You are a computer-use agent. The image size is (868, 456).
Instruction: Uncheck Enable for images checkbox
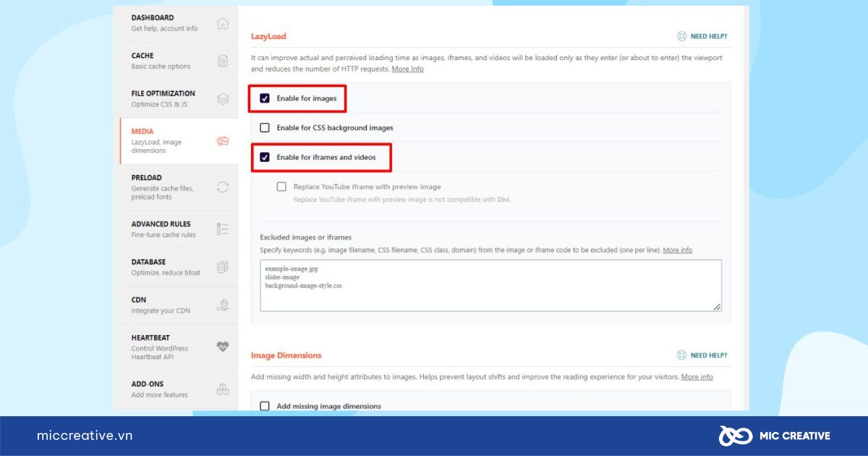[265, 98]
